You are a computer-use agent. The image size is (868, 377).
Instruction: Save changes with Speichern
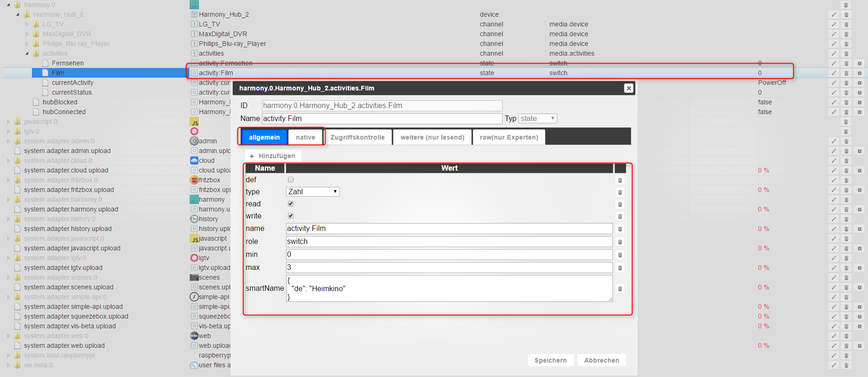[551, 360]
